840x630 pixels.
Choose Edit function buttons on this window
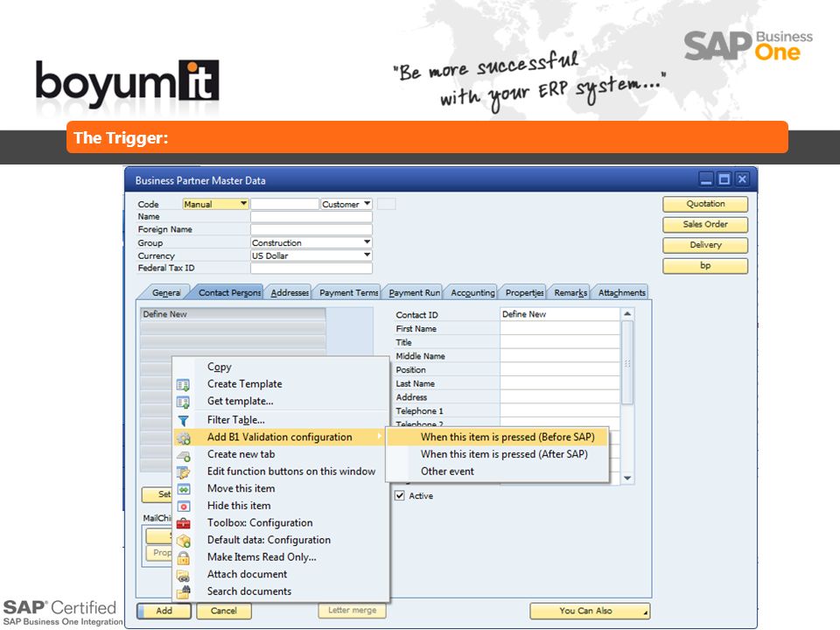coord(291,472)
